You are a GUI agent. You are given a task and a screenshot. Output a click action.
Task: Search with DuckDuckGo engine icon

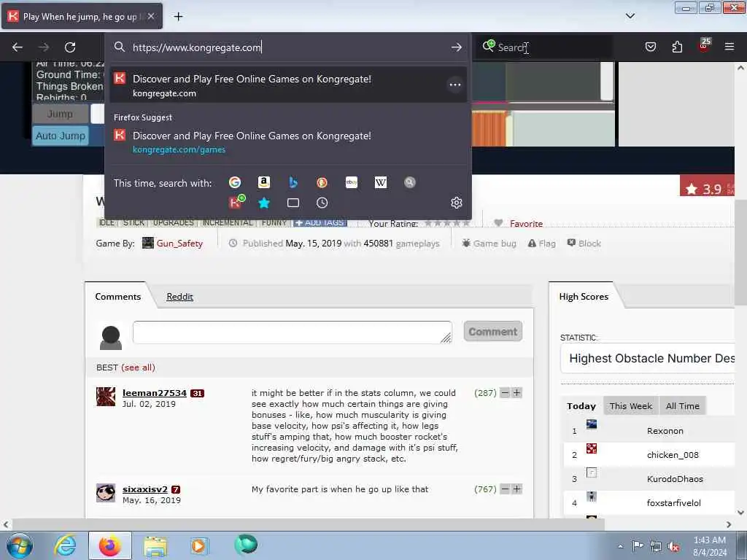[x=322, y=182]
